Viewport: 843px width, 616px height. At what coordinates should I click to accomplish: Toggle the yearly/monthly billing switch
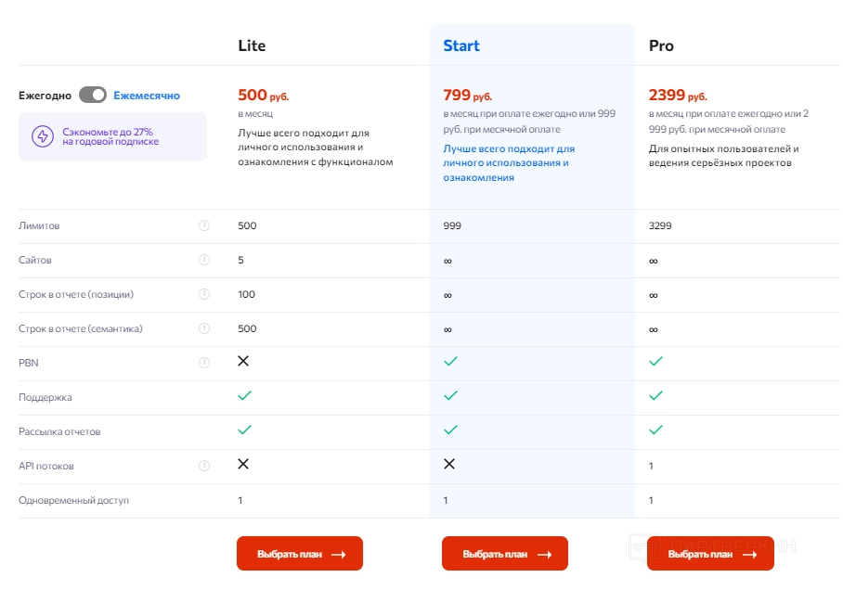(93, 95)
